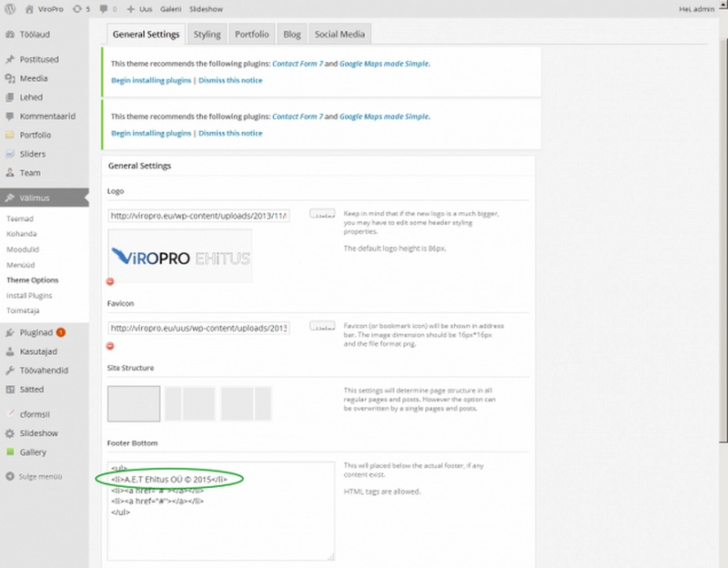Select the rightmost site structure layout option
Viewport: 728px width, 568px height.
coord(246,403)
